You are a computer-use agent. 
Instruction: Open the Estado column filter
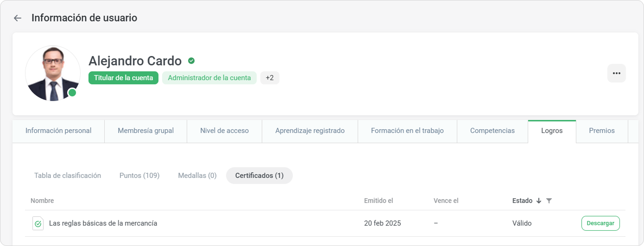pyautogui.click(x=549, y=201)
